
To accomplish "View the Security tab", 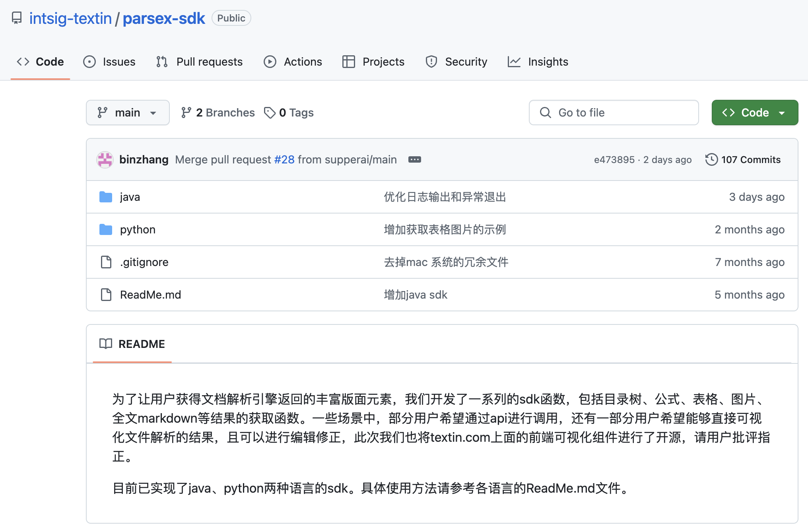I will [x=456, y=62].
